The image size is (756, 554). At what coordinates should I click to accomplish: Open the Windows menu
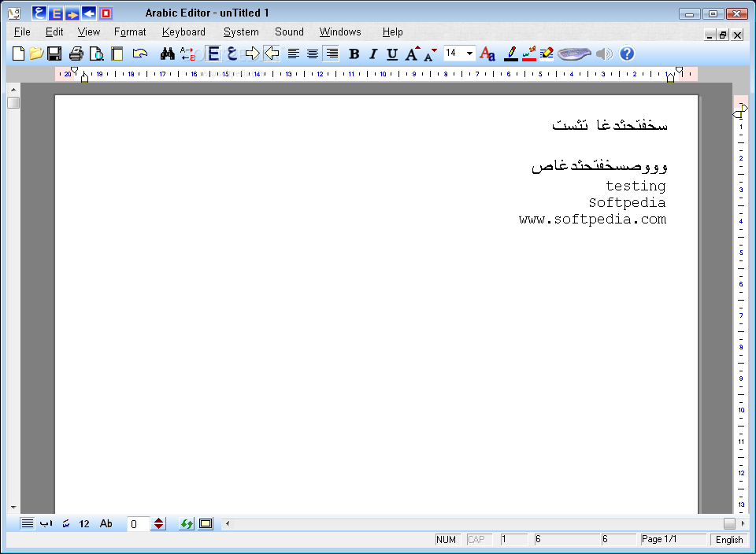click(340, 31)
